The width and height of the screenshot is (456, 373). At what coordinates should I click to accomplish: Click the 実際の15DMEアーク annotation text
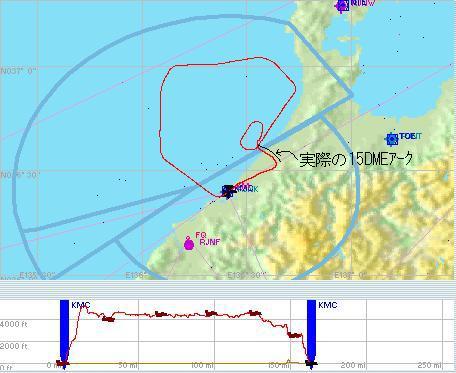click(356, 159)
